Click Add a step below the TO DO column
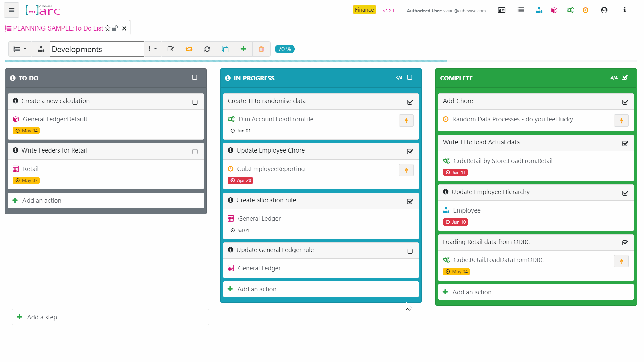This screenshot has width=644, height=362. [42, 317]
